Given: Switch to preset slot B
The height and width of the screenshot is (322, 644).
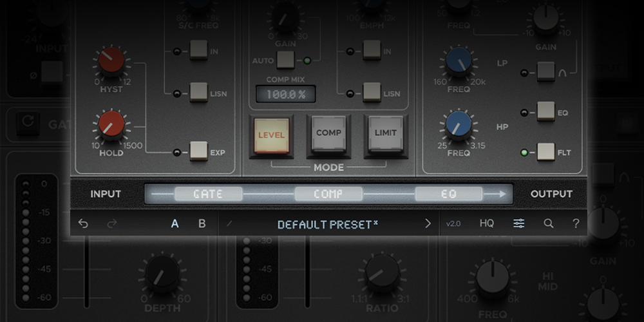Looking at the screenshot, I should tap(202, 224).
